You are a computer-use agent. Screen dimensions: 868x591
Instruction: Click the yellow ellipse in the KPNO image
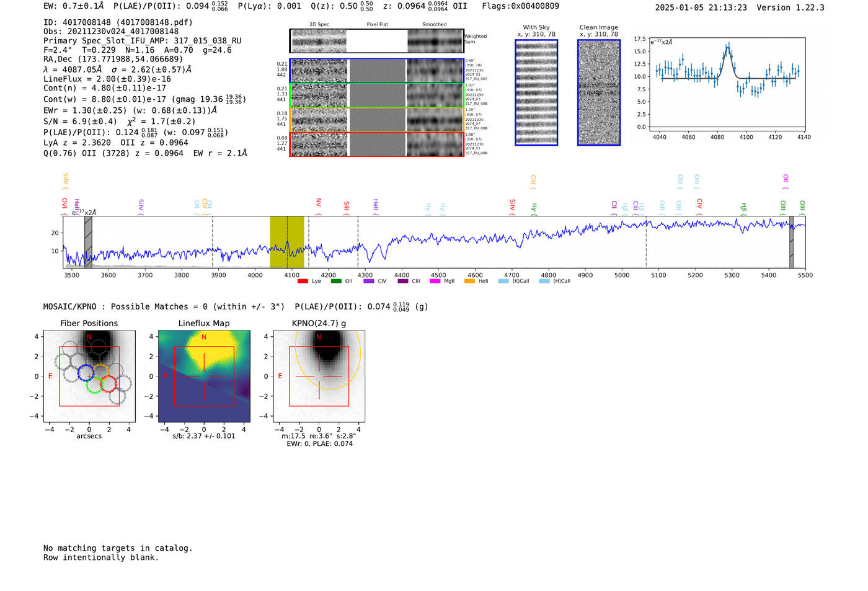coord(329,360)
